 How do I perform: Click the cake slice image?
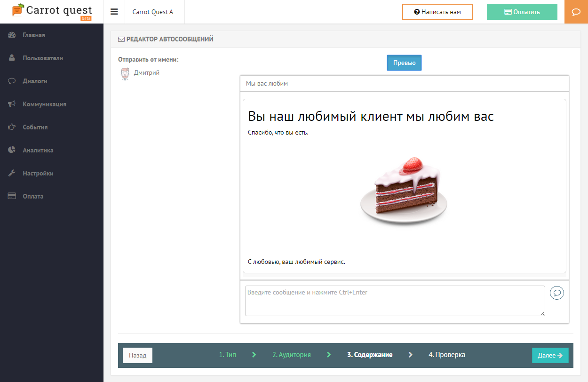(404, 191)
